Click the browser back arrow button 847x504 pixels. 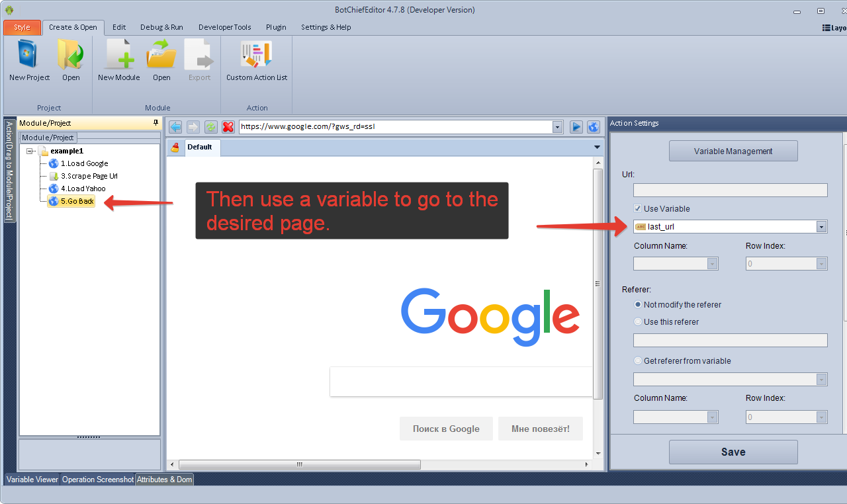175,127
